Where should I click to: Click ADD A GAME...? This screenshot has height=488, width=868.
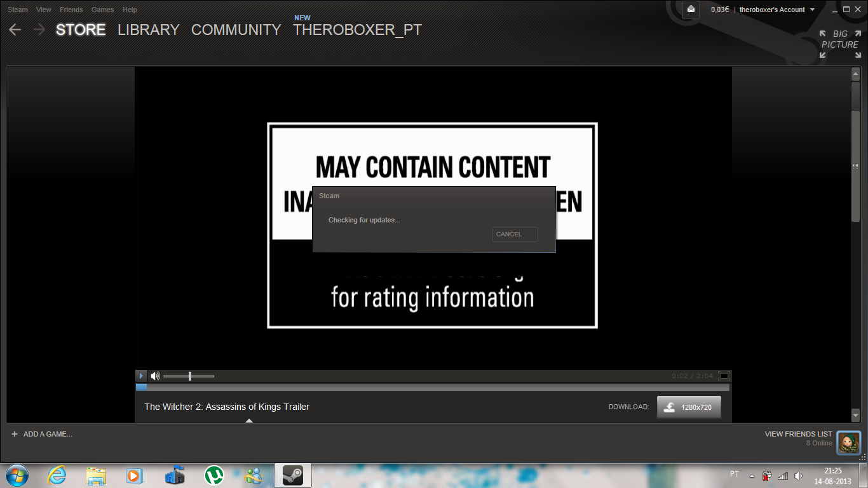[42, 434]
